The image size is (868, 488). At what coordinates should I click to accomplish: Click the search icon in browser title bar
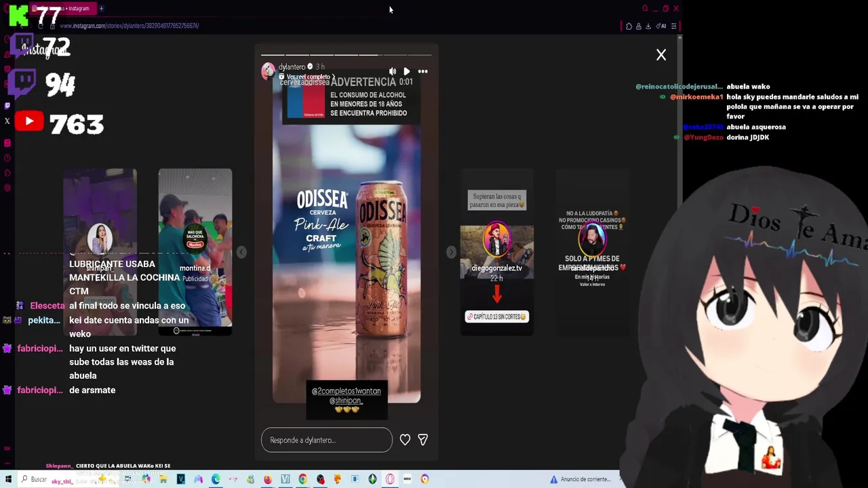tap(645, 9)
